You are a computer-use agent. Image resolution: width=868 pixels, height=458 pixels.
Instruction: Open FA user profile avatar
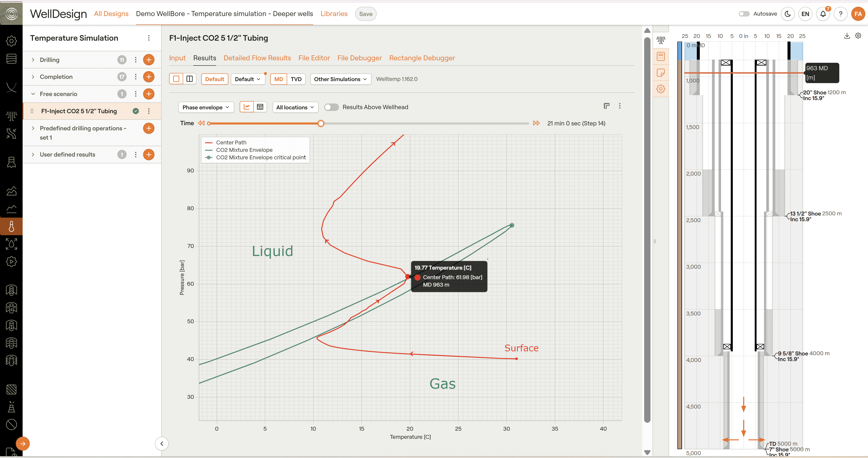(x=858, y=14)
